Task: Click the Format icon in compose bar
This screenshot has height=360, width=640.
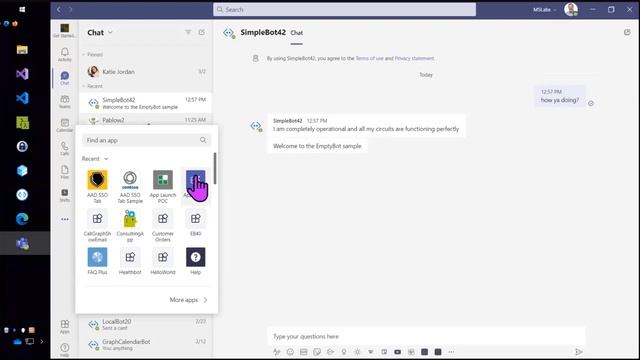Action: [277, 352]
